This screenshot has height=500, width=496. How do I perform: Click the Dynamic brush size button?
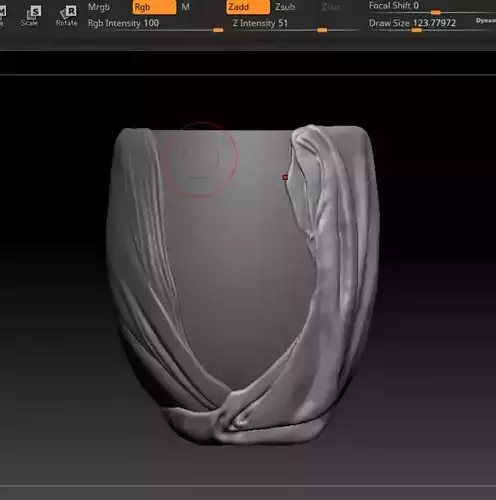[486, 21]
